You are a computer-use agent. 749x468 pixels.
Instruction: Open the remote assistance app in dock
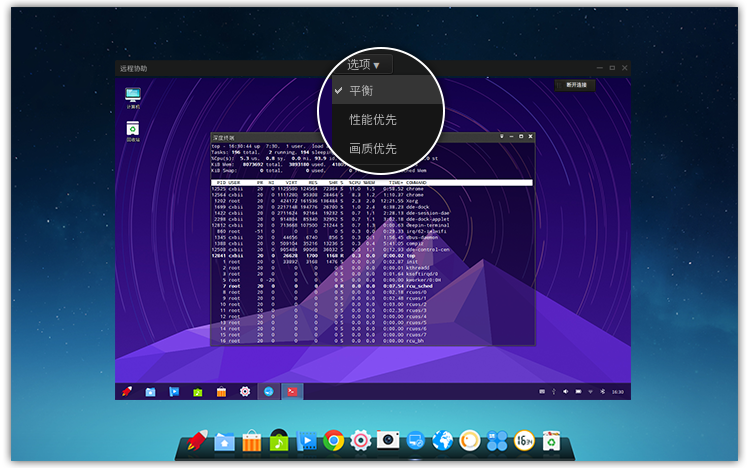tap(415, 441)
